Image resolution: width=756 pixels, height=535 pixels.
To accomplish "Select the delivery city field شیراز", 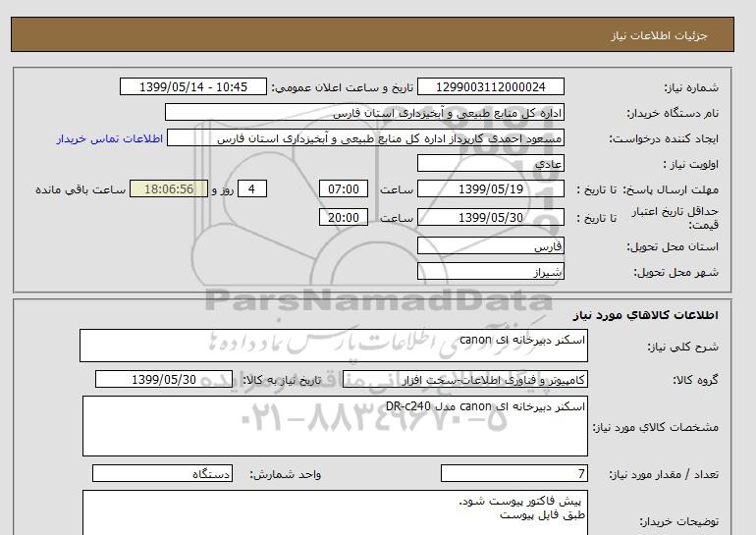I will tap(490, 271).
